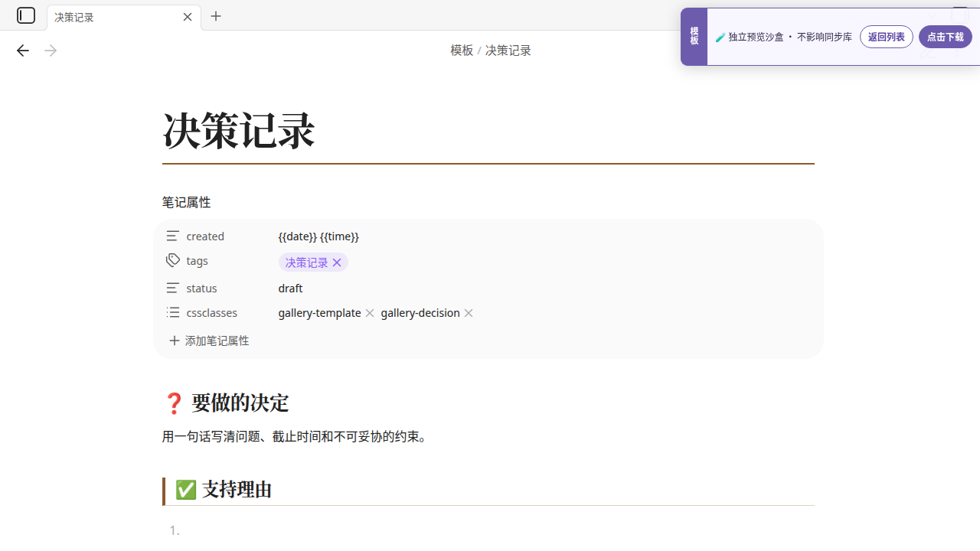Viewport: 980px width, 551px height.
Task: Click 添加笔记属性 button
Action: (208, 341)
